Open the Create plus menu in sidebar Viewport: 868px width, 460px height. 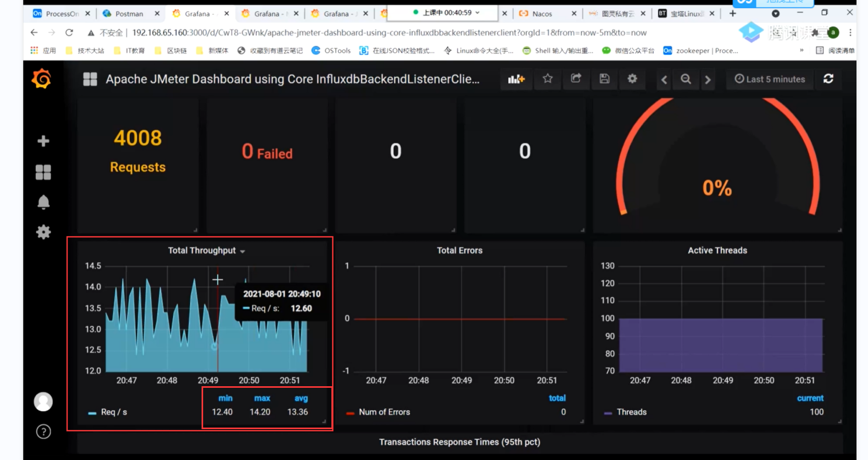pyautogui.click(x=43, y=141)
